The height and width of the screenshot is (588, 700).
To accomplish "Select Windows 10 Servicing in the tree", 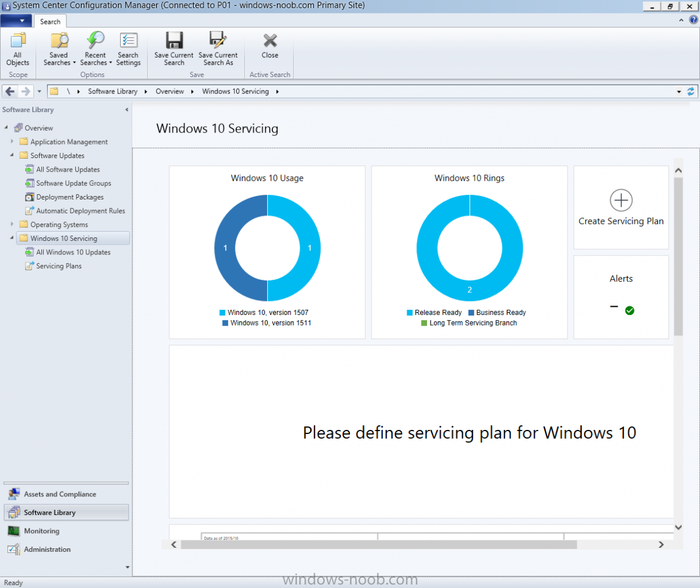I will (73, 238).
